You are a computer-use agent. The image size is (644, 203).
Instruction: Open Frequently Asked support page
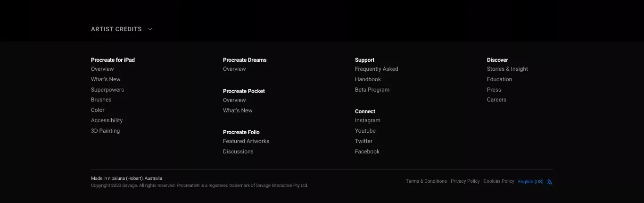tap(377, 69)
